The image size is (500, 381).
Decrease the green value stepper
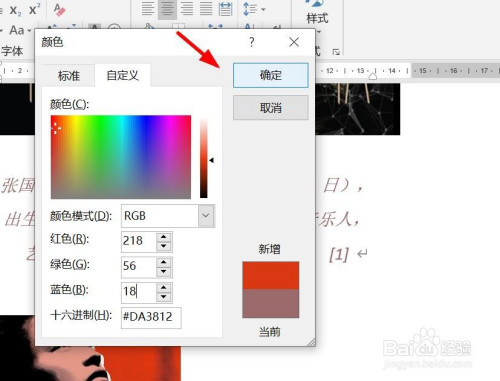point(164,272)
